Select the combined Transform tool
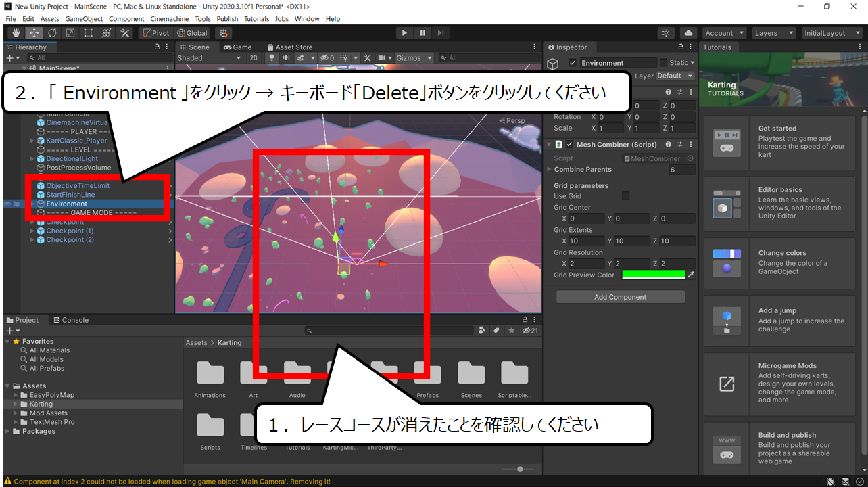Viewport: 868px width, 487px height. click(x=107, y=33)
